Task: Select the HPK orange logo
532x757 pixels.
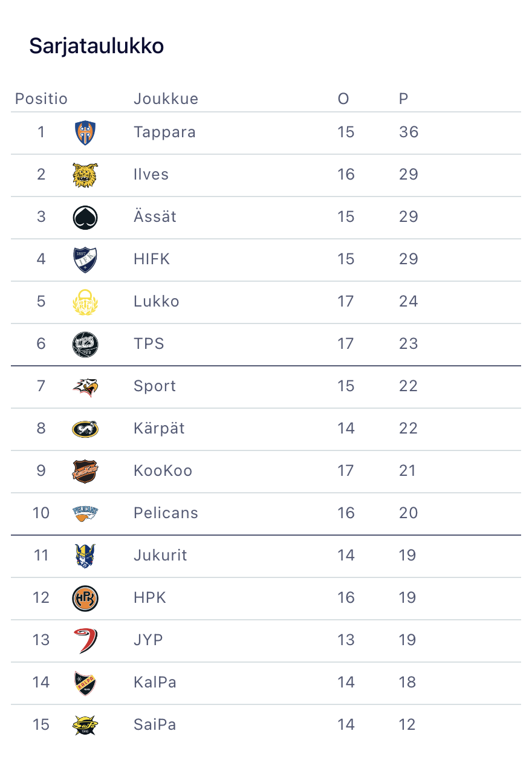Action: (85, 598)
